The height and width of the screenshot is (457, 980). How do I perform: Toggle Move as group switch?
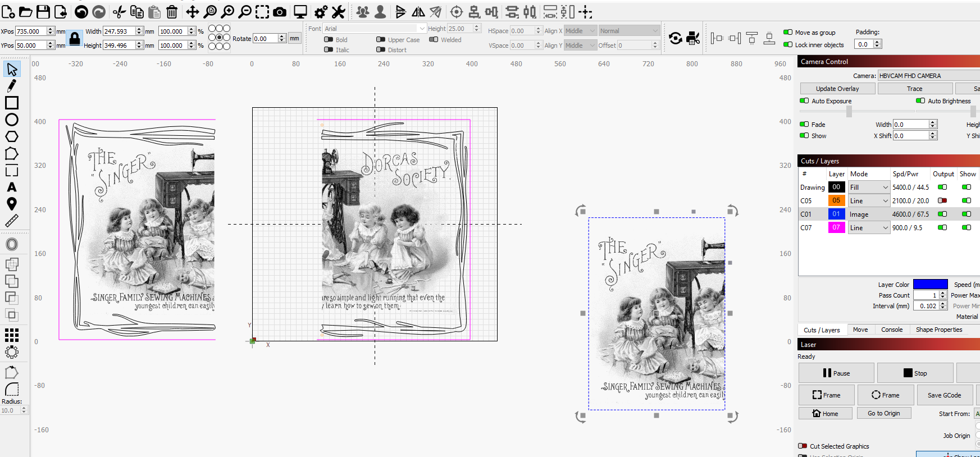pos(788,33)
